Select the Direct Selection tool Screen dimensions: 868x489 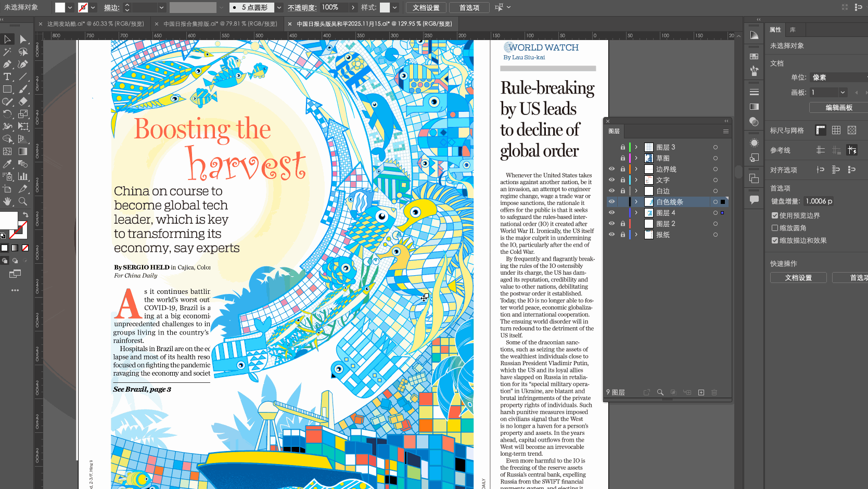(23, 39)
